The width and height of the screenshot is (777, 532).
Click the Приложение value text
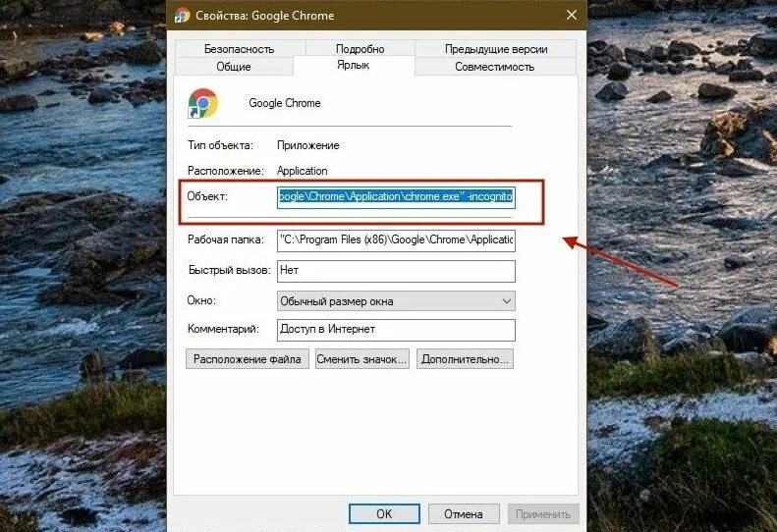pyautogui.click(x=307, y=145)
